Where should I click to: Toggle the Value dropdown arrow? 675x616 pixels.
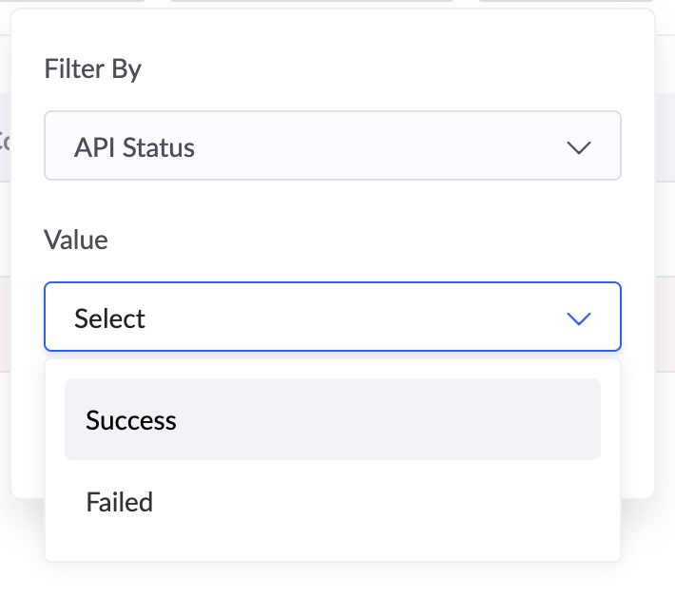(x=578, y=318)
